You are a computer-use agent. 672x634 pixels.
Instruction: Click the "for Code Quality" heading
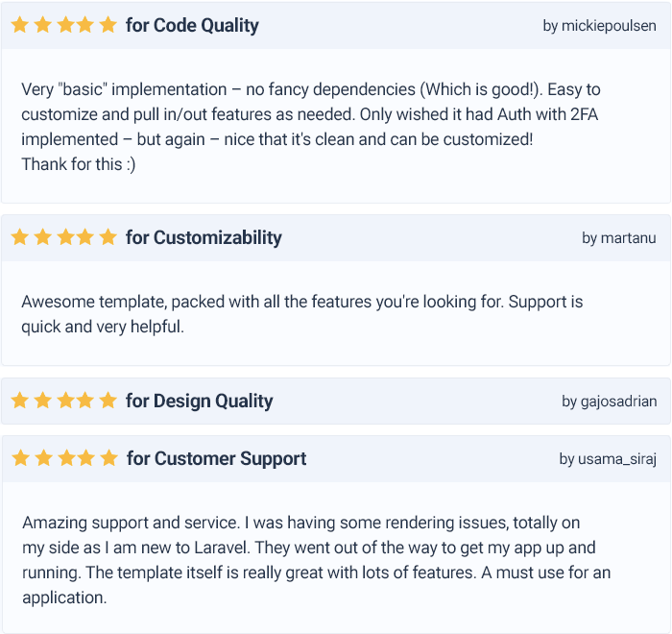[x=192, y=26]
